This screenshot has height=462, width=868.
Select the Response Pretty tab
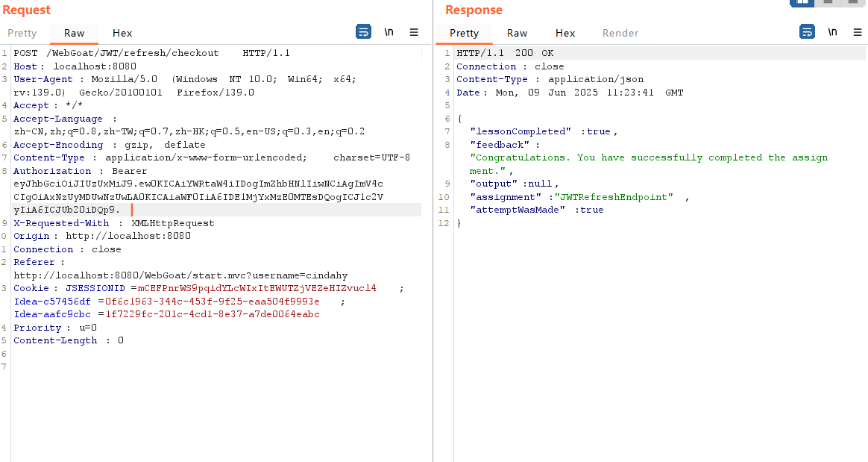point(464,33)
